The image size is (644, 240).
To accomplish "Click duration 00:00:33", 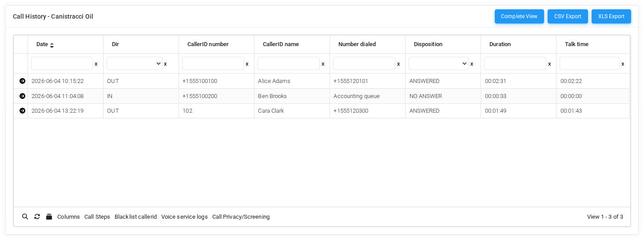I will point(496,96).
